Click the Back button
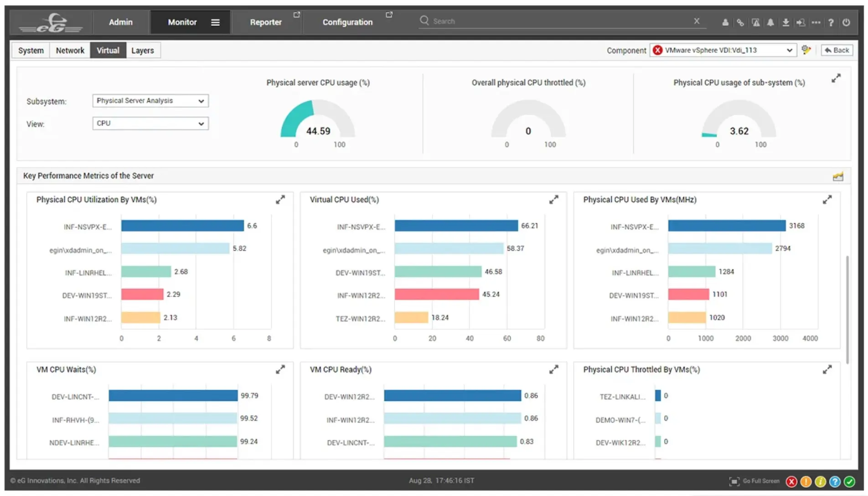 837,50
